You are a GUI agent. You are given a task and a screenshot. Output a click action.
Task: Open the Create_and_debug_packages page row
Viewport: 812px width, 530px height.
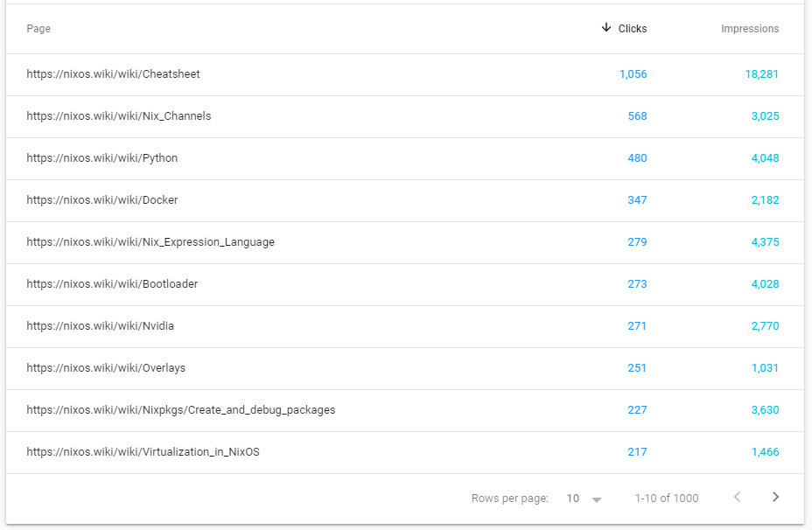click(405, 410)
